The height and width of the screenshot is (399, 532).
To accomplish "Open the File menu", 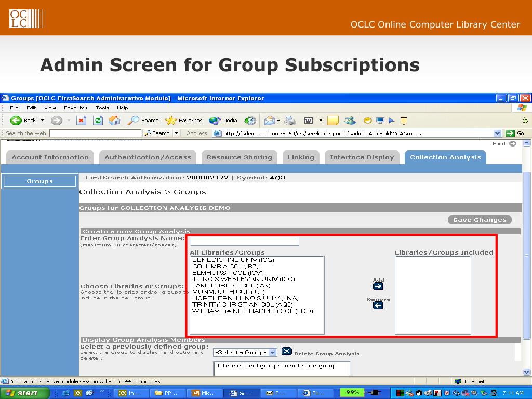I will (14, 108).
